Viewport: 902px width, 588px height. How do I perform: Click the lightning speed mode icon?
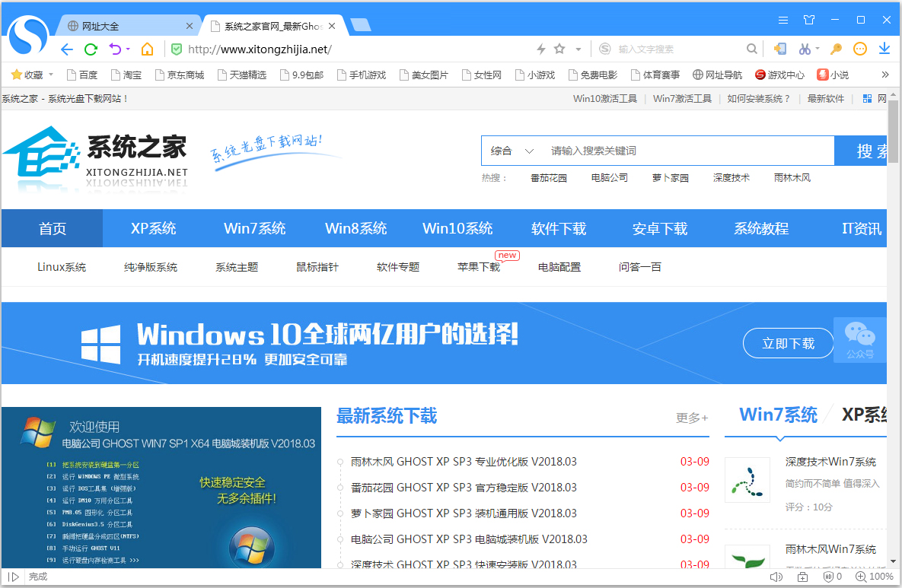(x=540, y=49)
